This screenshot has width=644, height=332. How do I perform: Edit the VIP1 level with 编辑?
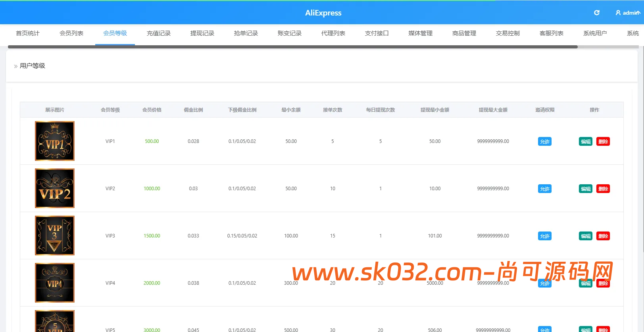pos(586,141)
